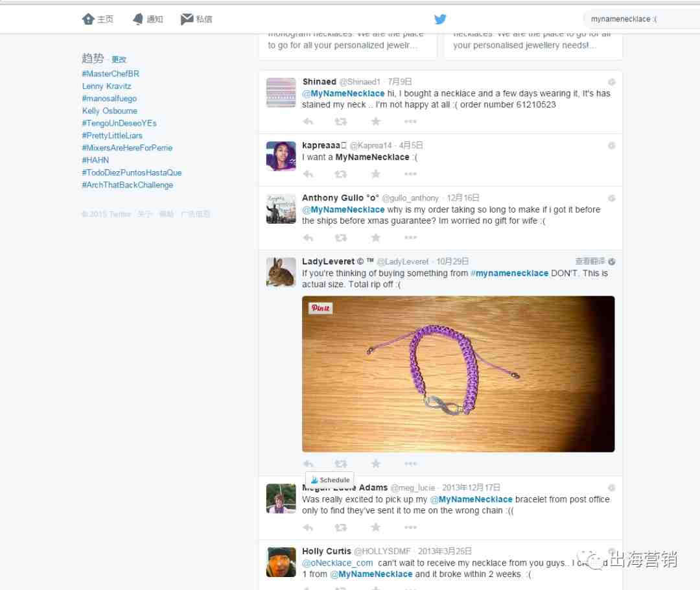Open the Lenny Kravitz trend
Viewport: 700px width, 590px height.
tap(106, 86)
